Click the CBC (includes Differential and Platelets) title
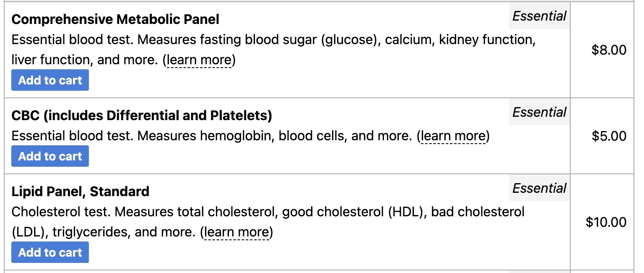 click(142, 115)
